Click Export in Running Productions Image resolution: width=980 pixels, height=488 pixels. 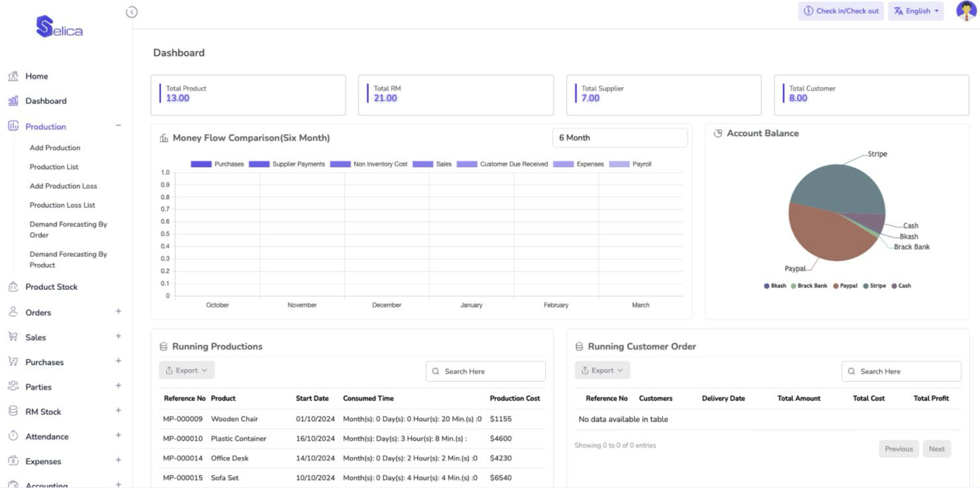tap(186, 370)
